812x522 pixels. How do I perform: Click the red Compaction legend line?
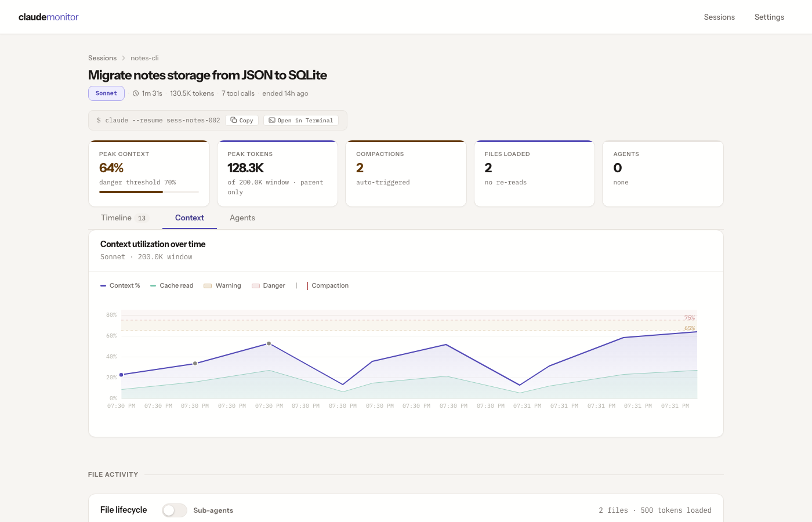[x=307, y=285]
